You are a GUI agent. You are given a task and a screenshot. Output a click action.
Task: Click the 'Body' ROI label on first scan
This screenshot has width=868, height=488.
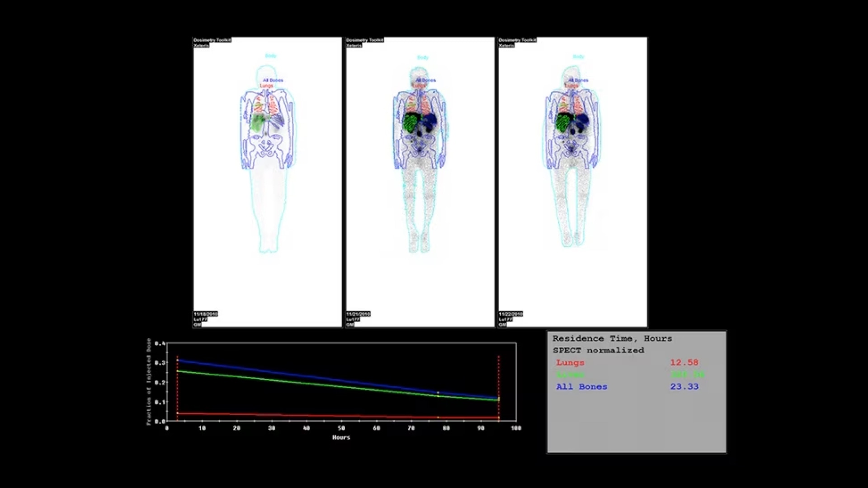pos(270,56)
